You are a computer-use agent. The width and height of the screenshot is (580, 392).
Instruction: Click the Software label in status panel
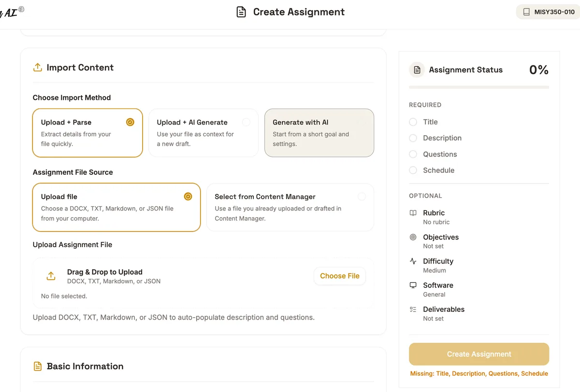(x=438, y=285)
